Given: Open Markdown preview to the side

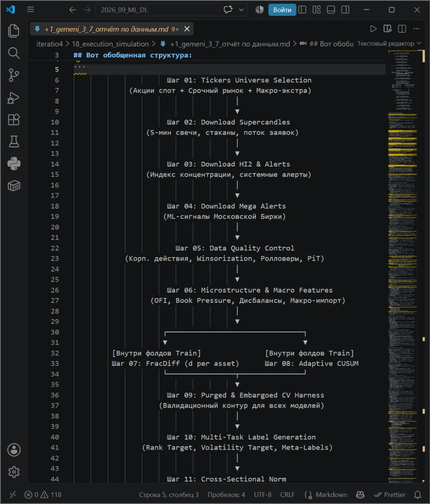Looking at the screenshot, I should (x=387, y=29).
